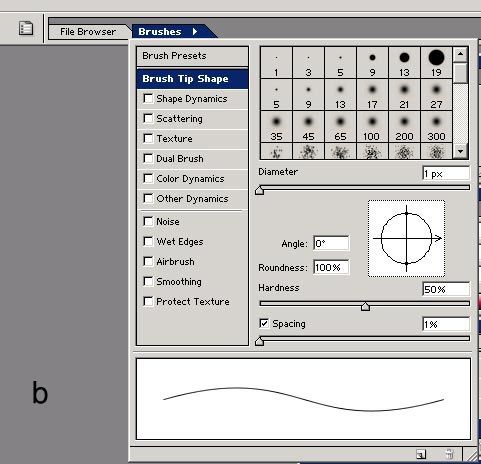The image size is (481, 464).
Task: Enable the Shape Dynamics checkbox
Action: tap(148, 98)
